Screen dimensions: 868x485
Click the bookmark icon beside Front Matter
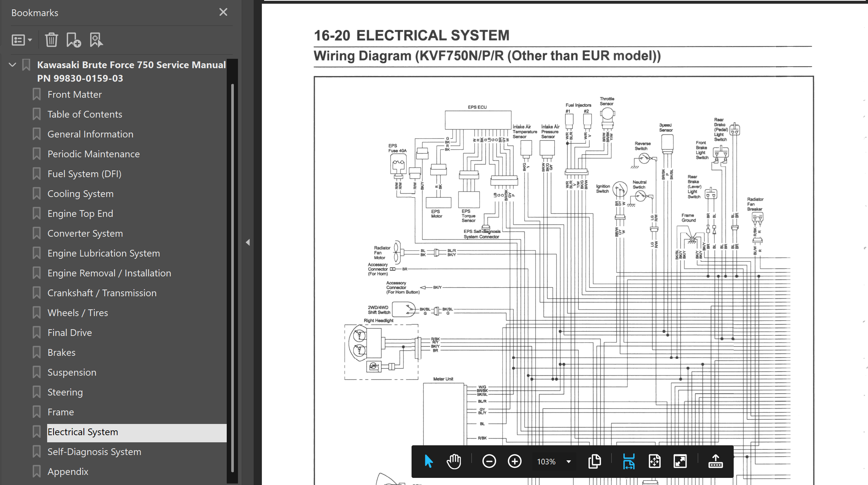[x=37, y=94]
